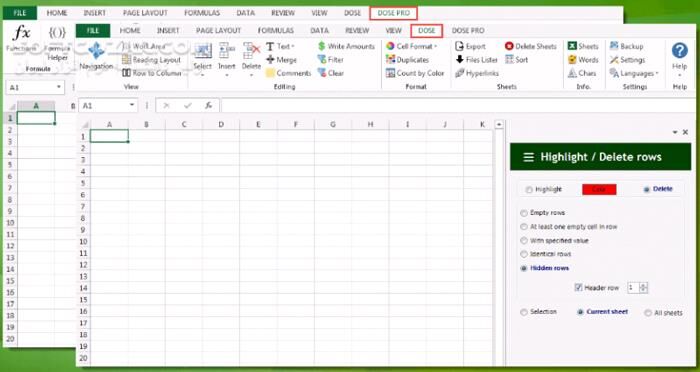Enable Reading Layout

[x=152, y=59]
